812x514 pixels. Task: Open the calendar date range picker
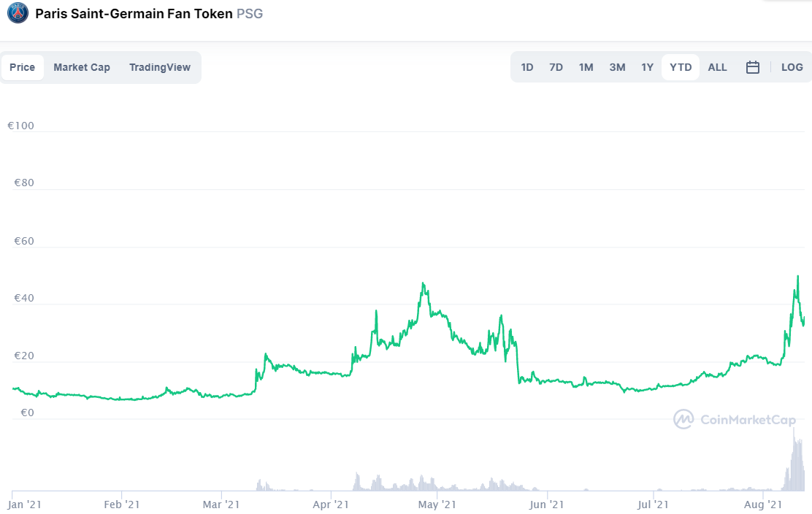753,67
